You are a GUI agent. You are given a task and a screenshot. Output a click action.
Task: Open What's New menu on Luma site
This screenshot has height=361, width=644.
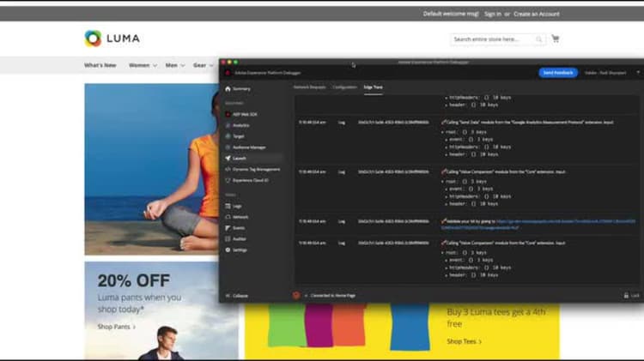pyautogui.click(x=100, y=65)
